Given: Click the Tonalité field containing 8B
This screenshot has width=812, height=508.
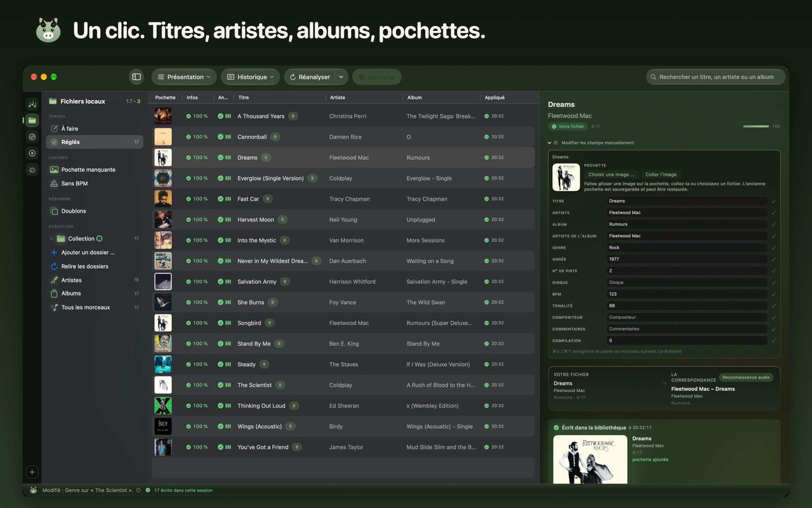Looking at the screenshot, I should 687,306.
